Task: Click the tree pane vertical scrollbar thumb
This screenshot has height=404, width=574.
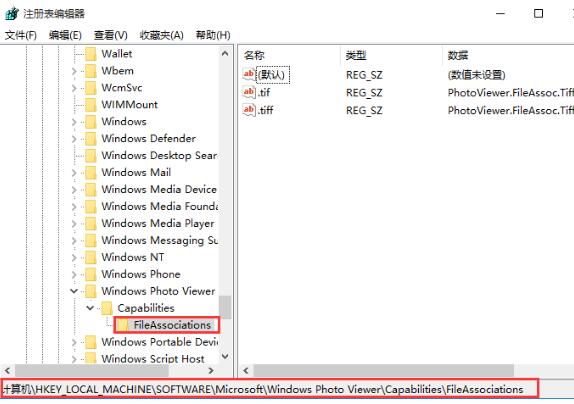Action: (225, 307)
